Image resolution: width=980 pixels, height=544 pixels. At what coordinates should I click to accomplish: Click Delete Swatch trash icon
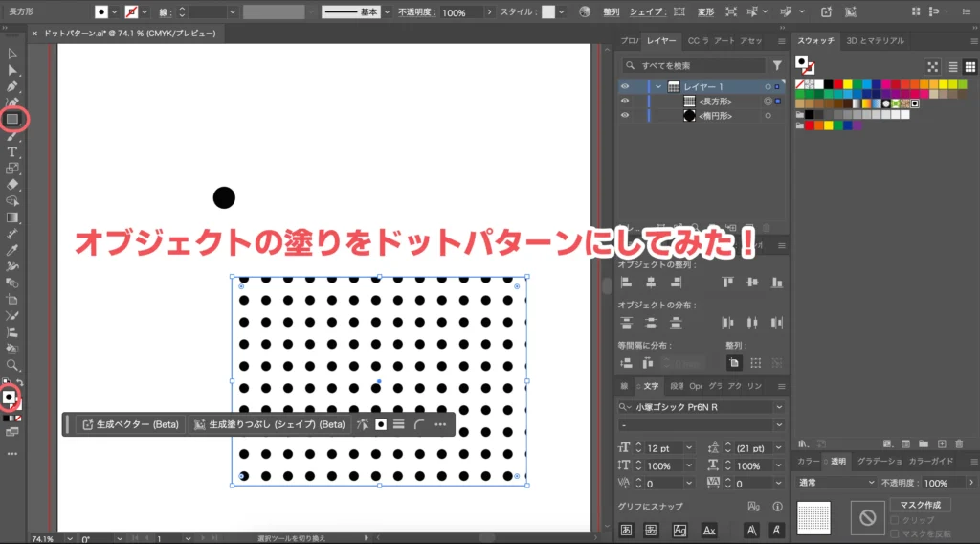[x=959, y=444]
